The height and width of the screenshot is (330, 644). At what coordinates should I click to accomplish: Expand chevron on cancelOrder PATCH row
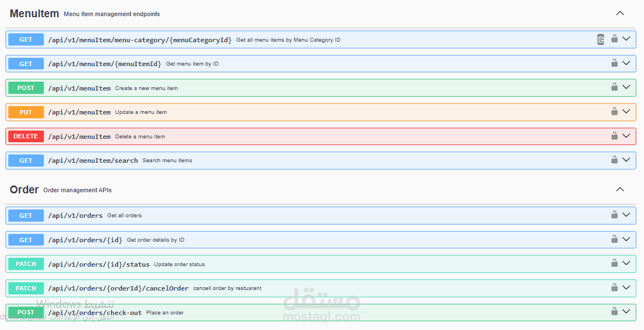pos(626,287)
